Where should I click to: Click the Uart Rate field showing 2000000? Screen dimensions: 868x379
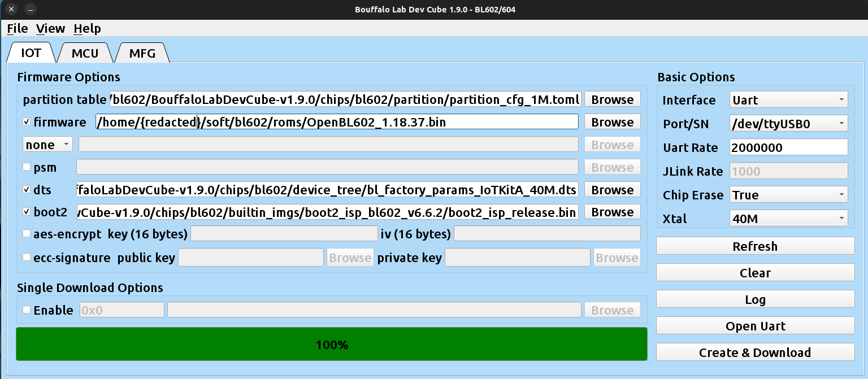(x=789, y=147)
